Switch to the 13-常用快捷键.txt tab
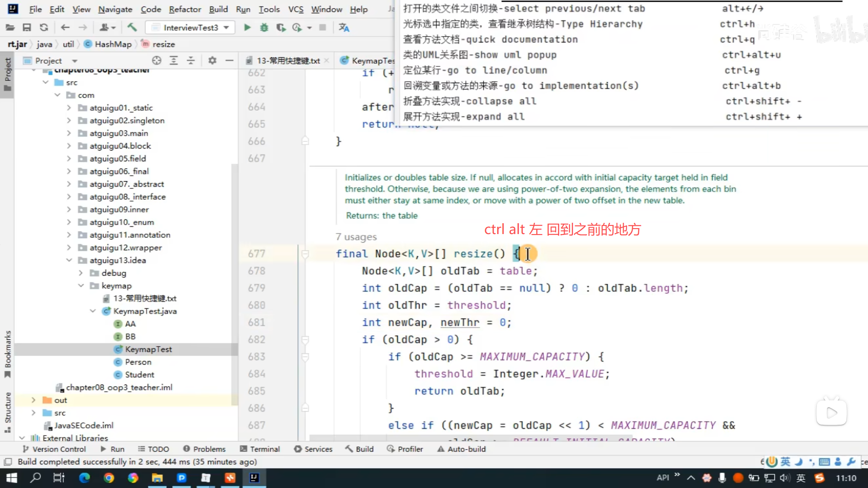 pos(288,61)
